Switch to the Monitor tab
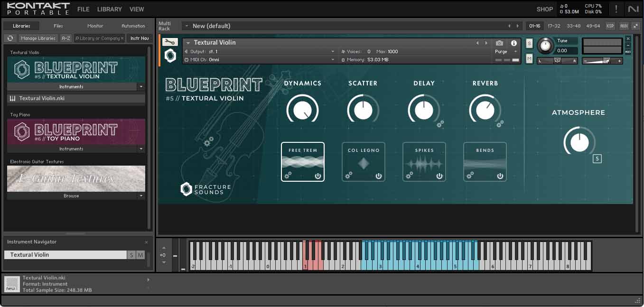 (x=95, y=26)
